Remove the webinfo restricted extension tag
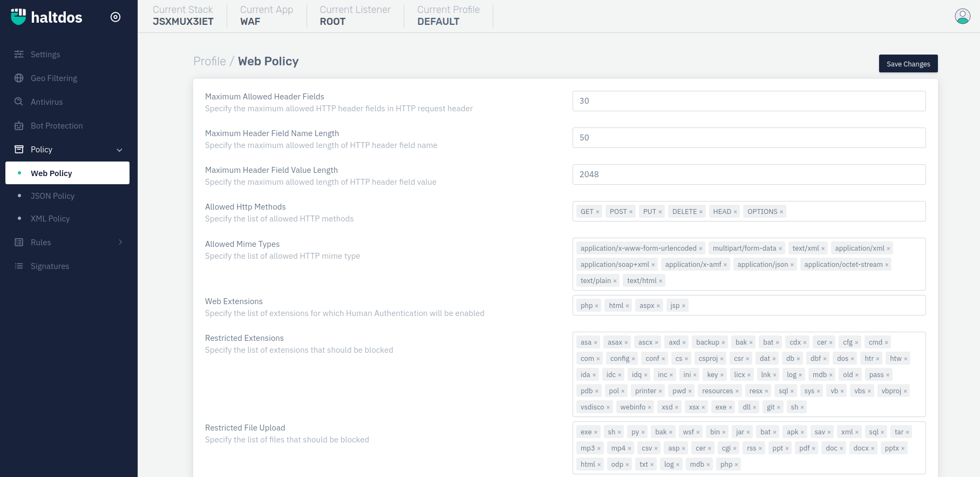 [x=650, y=407]
